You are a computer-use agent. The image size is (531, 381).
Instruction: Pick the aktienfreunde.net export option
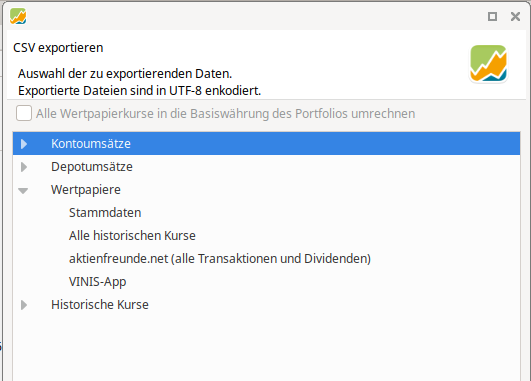click(220, 259)
